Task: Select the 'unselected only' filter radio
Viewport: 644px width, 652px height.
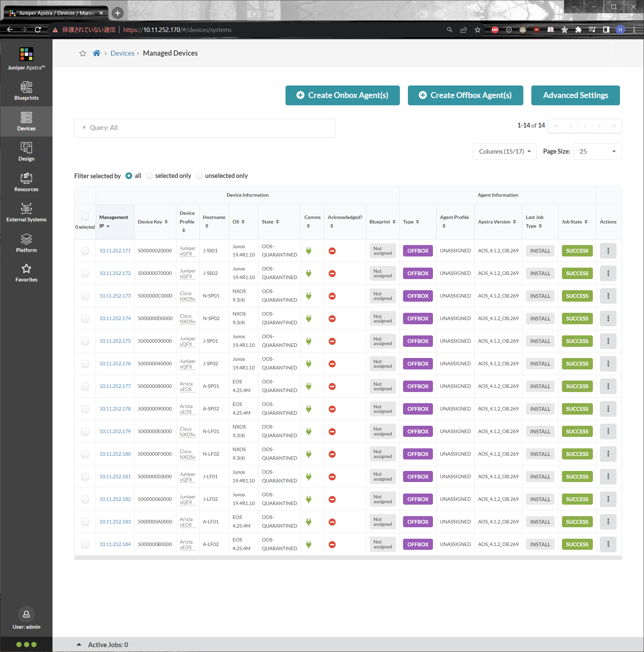Action: (199, 176)
